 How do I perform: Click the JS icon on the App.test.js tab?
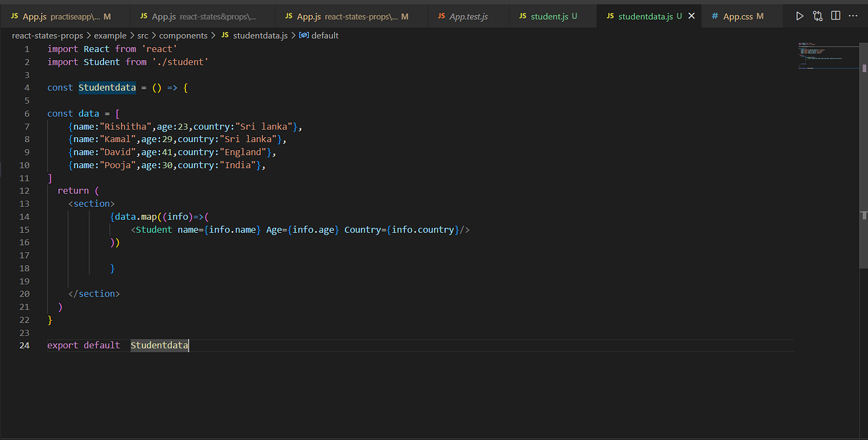442,16
